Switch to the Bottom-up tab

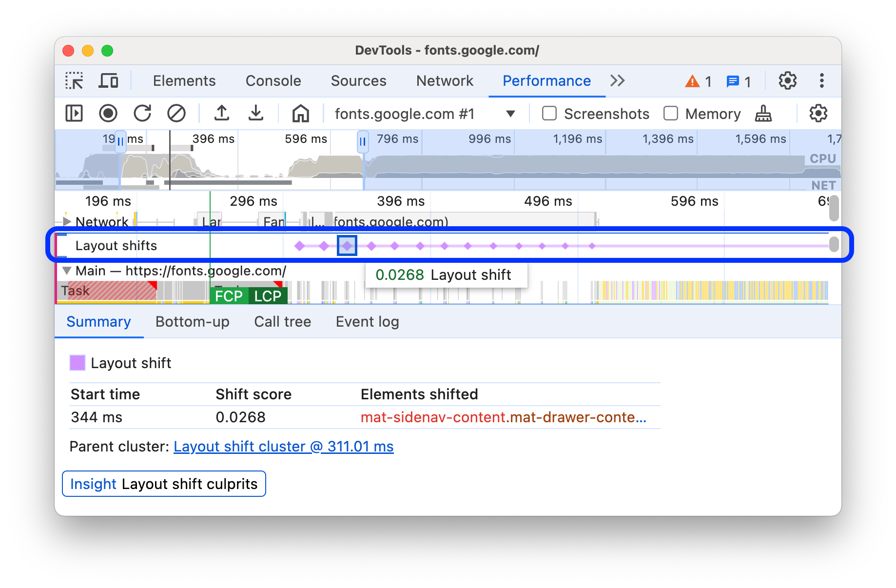click(192, 322)
